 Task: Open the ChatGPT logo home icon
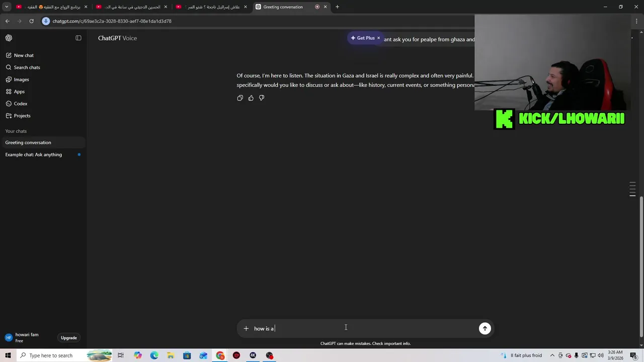(x=9, y=38)
